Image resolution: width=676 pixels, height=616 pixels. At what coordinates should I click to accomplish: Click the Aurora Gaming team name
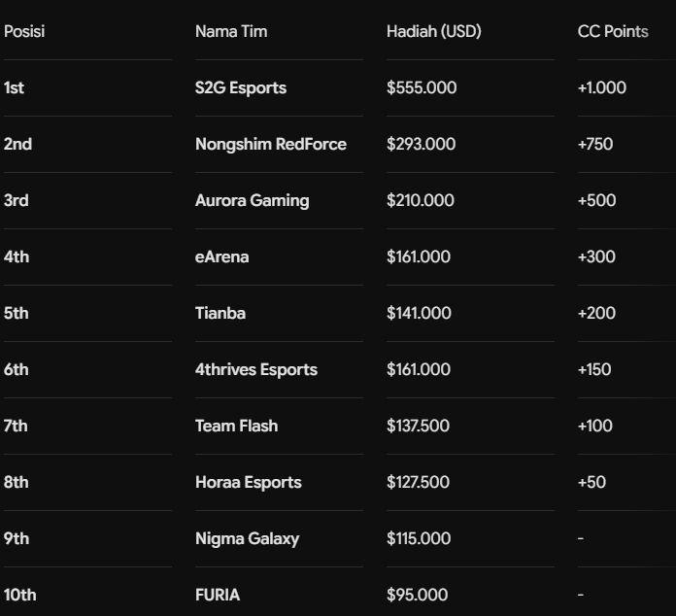coord(252,200)
